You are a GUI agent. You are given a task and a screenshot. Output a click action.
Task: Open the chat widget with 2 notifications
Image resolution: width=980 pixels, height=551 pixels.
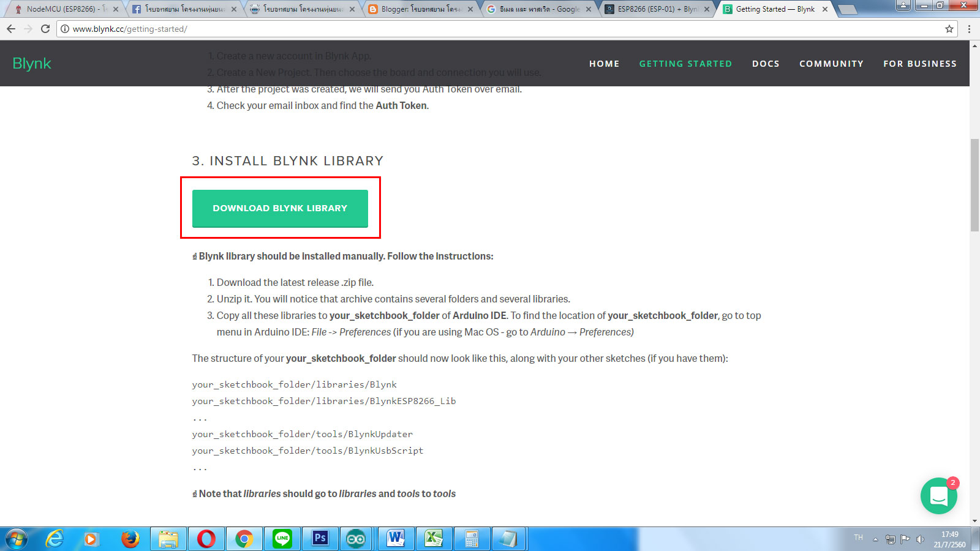[x=938, y=496]
